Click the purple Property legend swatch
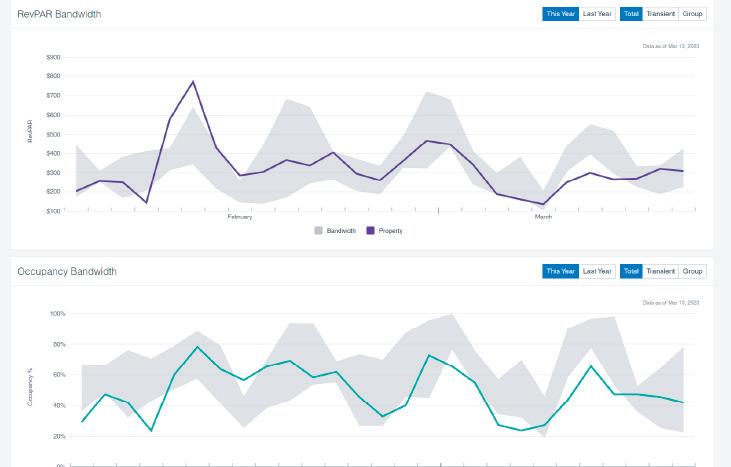The width and height of the screenshot is (731, 467). (x=370, y=231)
